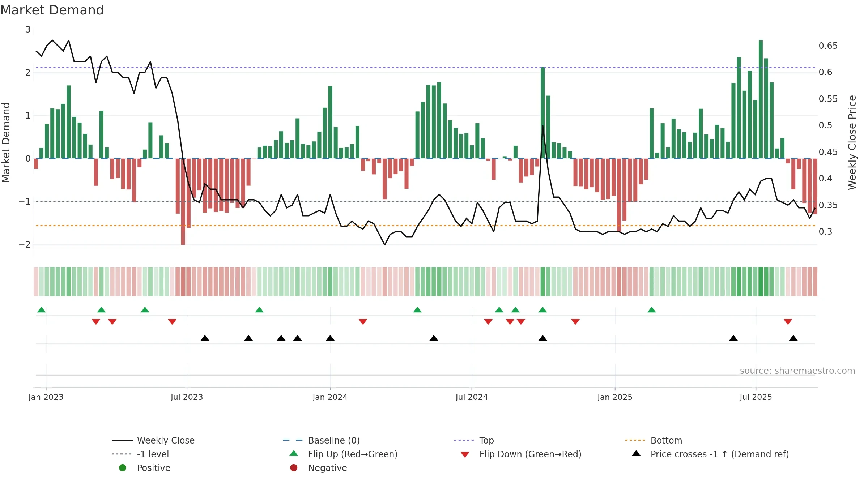Select the black price-cross marker near June 2025
The width and height of the screenshot is (868, 488).
pyautogui.click(x=733, y=338)
